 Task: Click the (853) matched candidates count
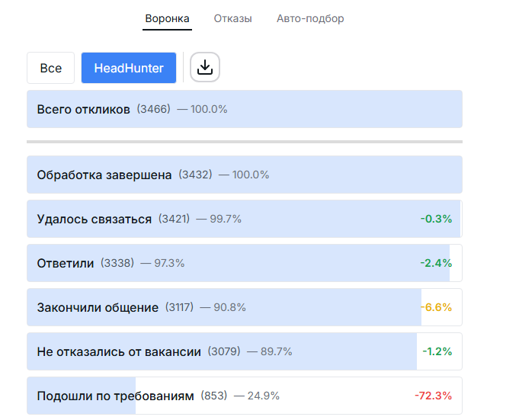point(214,396)
